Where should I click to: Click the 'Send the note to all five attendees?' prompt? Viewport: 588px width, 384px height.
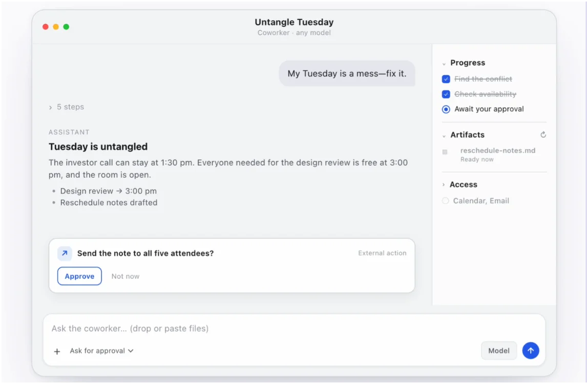point(145,253)
